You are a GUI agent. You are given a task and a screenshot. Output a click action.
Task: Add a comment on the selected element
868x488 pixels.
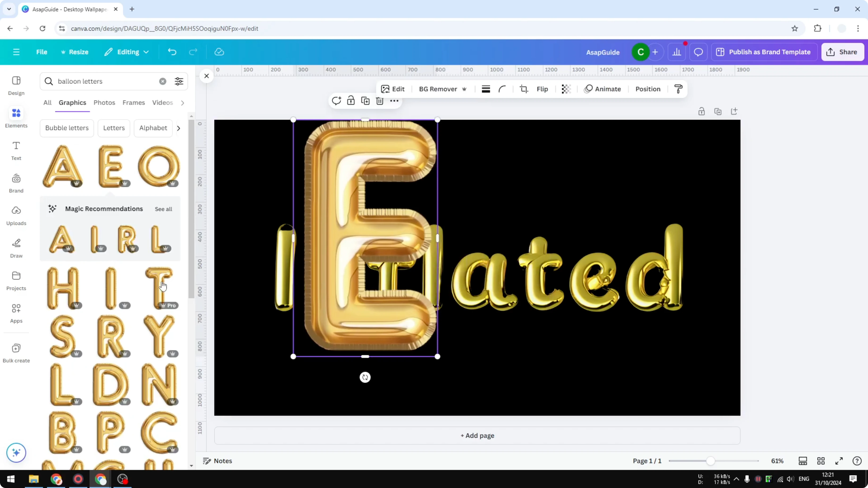[x=336, y=101]
